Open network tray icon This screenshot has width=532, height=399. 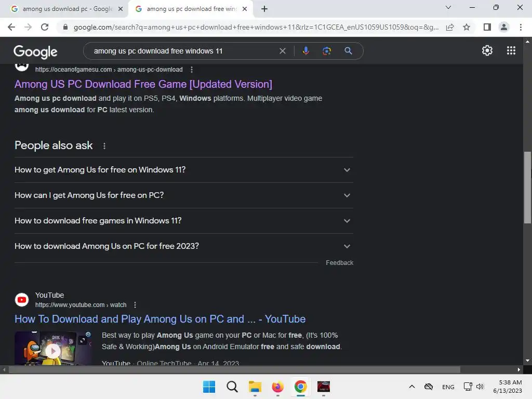pyautogui.click(x=468, y=387)
